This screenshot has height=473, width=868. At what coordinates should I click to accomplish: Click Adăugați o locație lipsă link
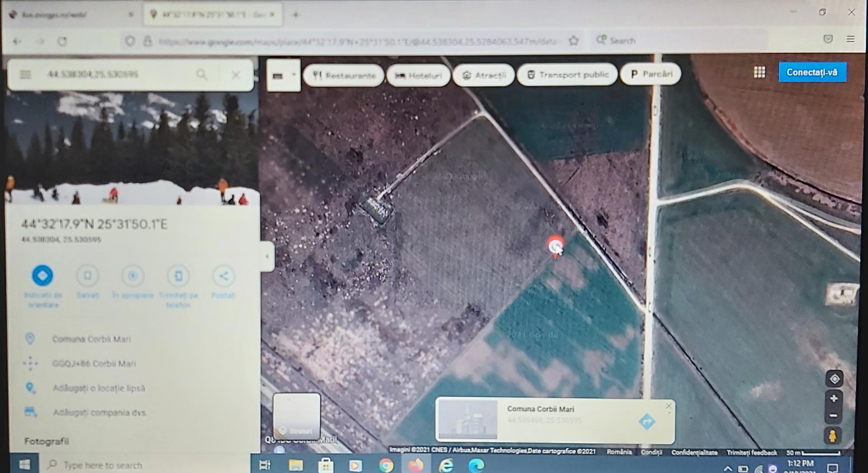click(99, 388)
